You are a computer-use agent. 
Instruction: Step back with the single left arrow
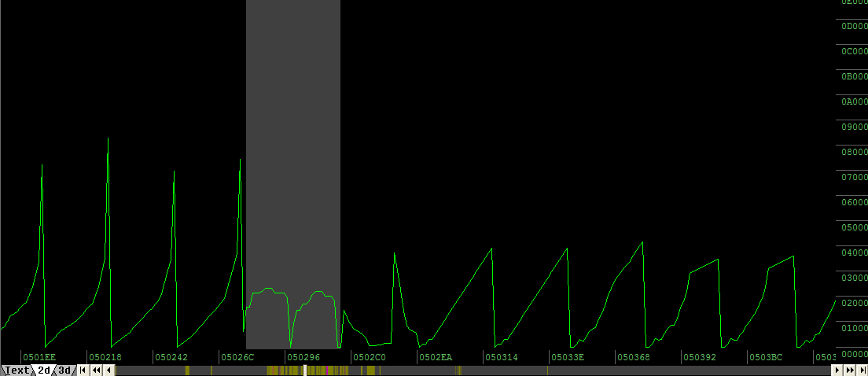(108, 370)
